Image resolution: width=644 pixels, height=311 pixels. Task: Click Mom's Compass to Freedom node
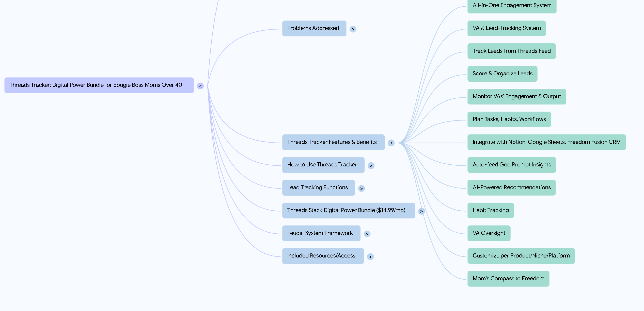coord(508,279)
